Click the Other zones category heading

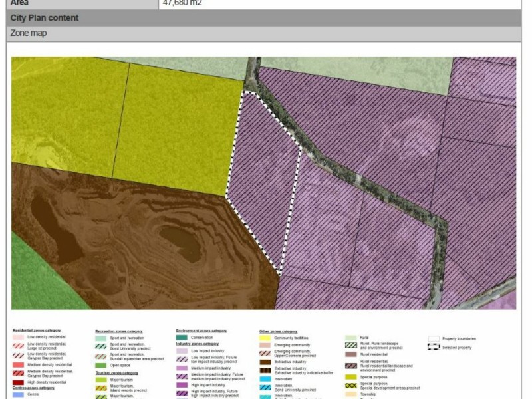tap(278, 331)
